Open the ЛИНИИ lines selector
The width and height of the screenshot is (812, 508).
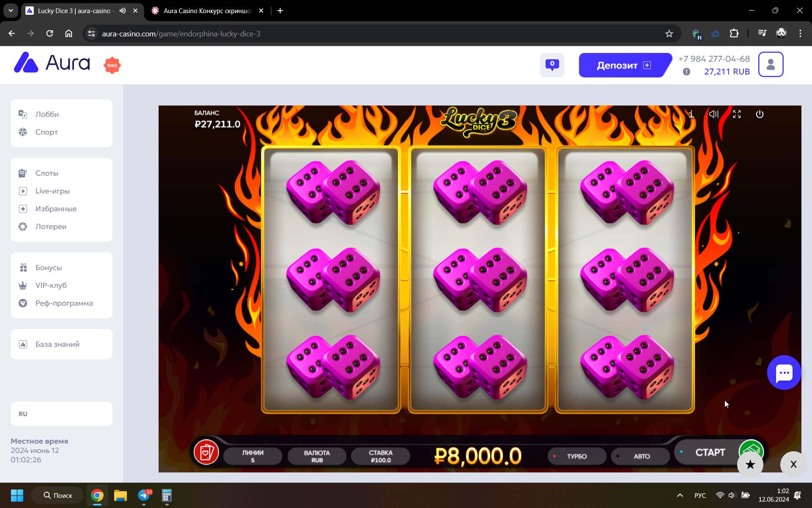(x=253, y=456)
